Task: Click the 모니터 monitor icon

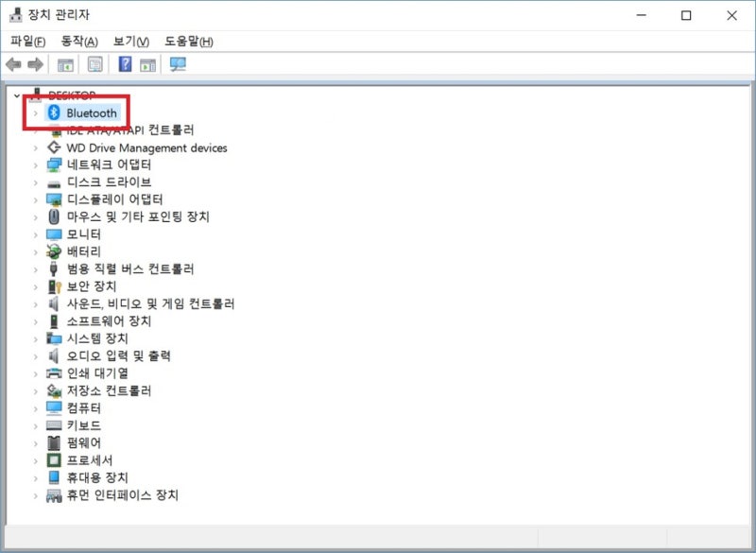Action: [54, 234]
